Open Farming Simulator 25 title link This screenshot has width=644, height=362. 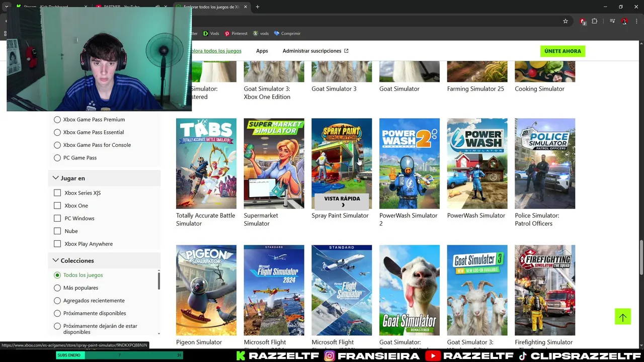tap(475, 88)
